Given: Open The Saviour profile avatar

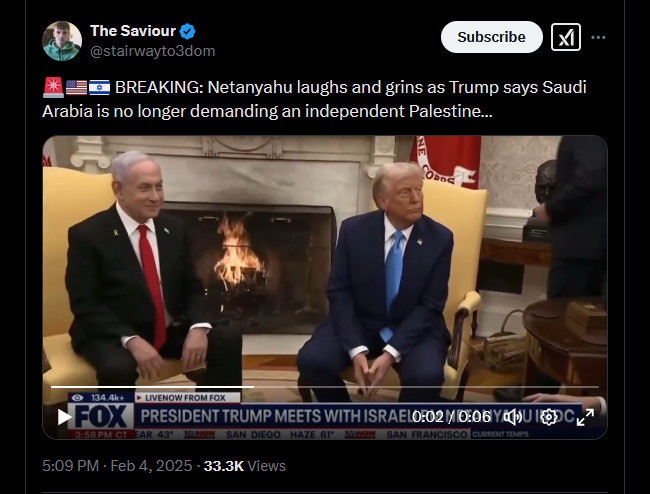Looking at the screenshot, I should click(x=62, y=41).
